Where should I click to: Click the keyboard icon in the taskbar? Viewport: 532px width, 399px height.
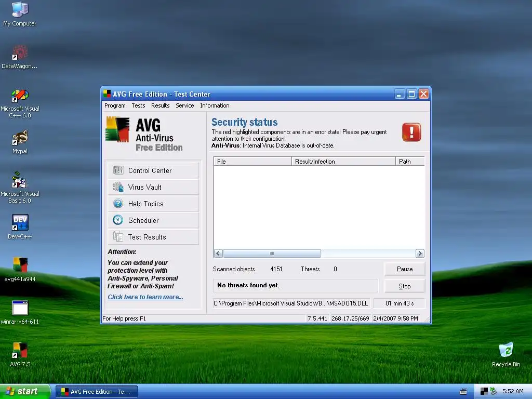(x=463, y=392)
